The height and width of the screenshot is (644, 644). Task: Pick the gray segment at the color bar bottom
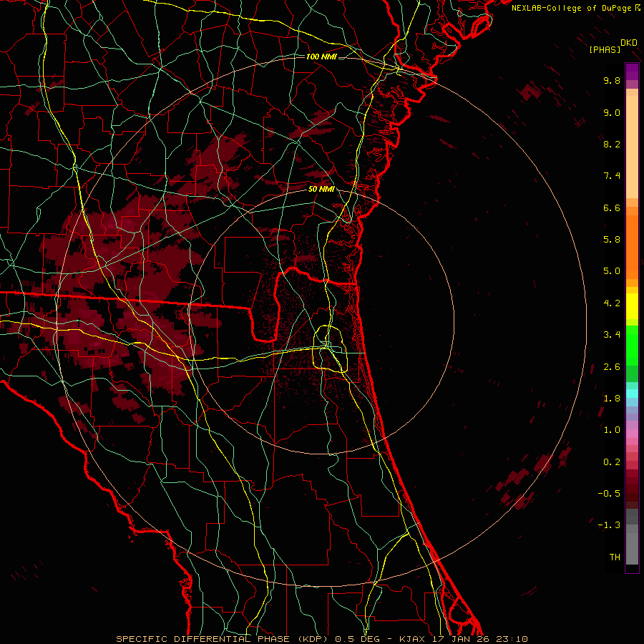(x=632, y=548)
